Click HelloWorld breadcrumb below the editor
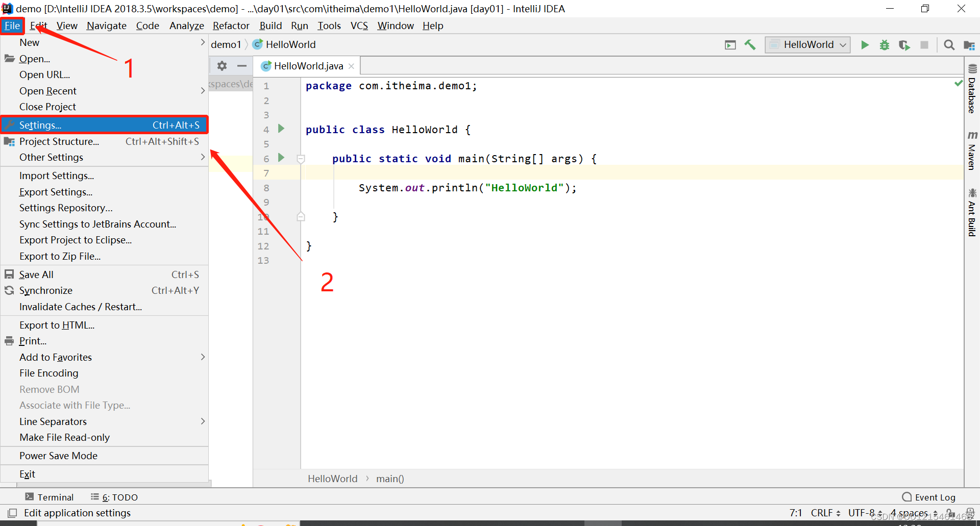The image size is (980, 526). tap(333, 479)
